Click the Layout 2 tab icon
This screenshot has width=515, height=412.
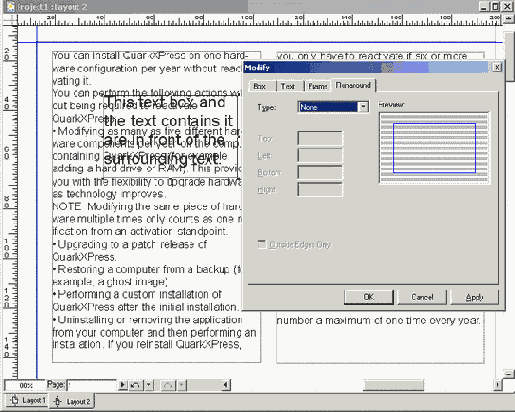pos(58,402)
